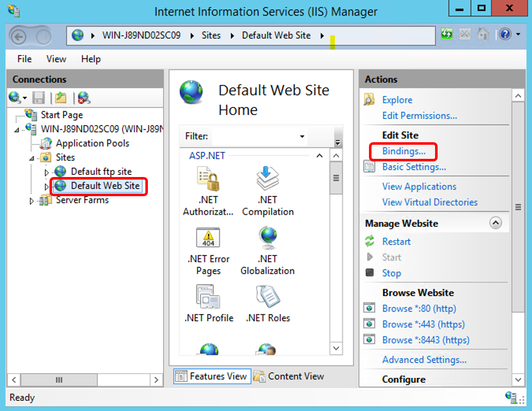The width and height of the screenshot is (532, 411).
Task: Open the .NET Error Pages icon
Action: click(208, 238)
